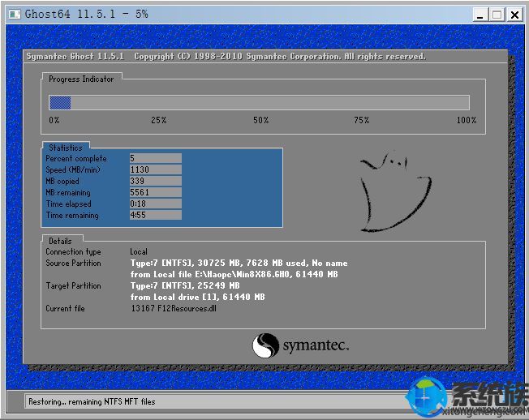Image resolution: width=529 pixels, height=420 pixels.
Task: Minimize the Ghost64 window
Action: tap(480, 15)
